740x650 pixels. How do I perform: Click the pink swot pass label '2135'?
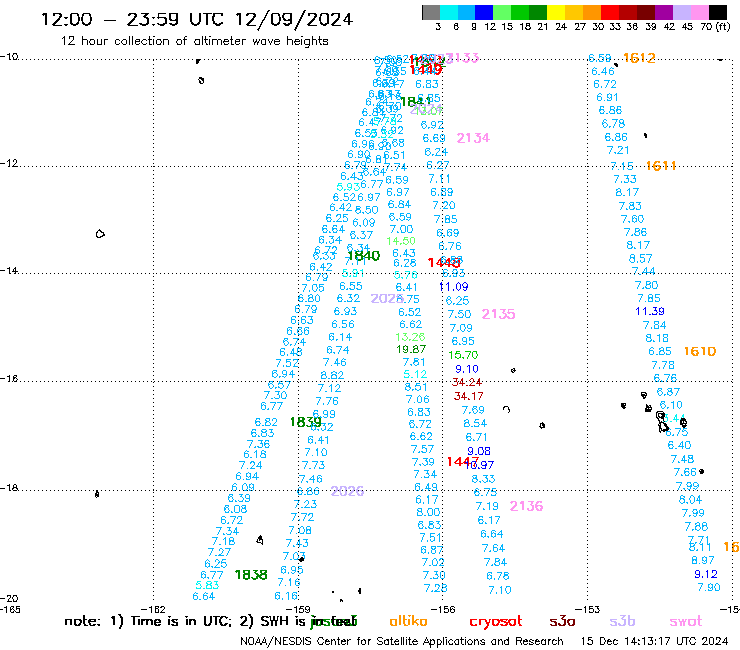[x=498, y=314]
